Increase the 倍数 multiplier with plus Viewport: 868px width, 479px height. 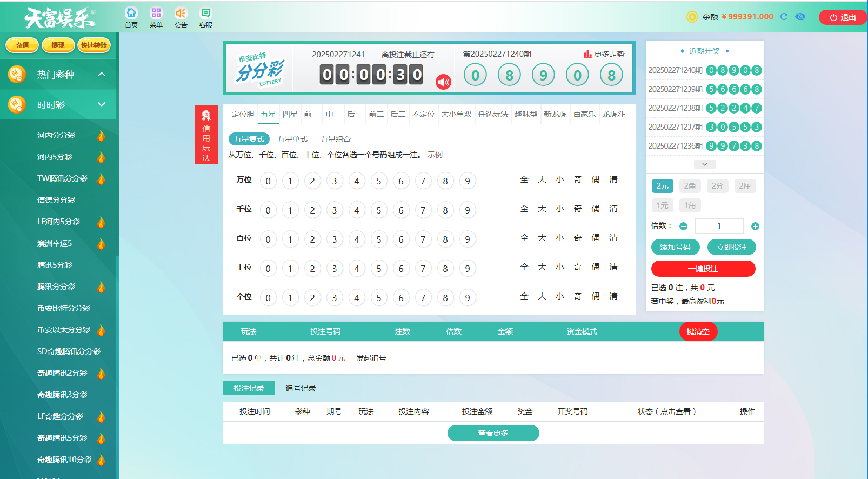[755, 226]
